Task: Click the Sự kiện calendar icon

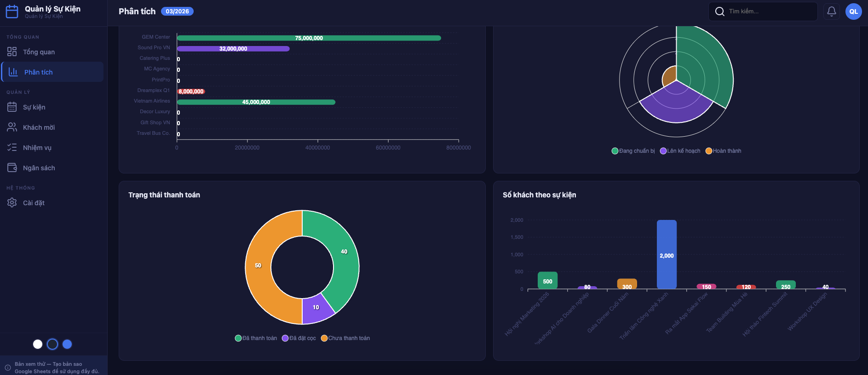Action: (12, 107)
